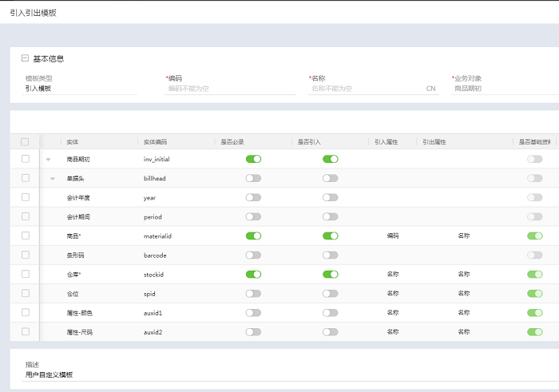Image resolution: width=559 pixels, height=392 pixels.
Task: Select all rows with header checkbox
Action: coord(25,141)
